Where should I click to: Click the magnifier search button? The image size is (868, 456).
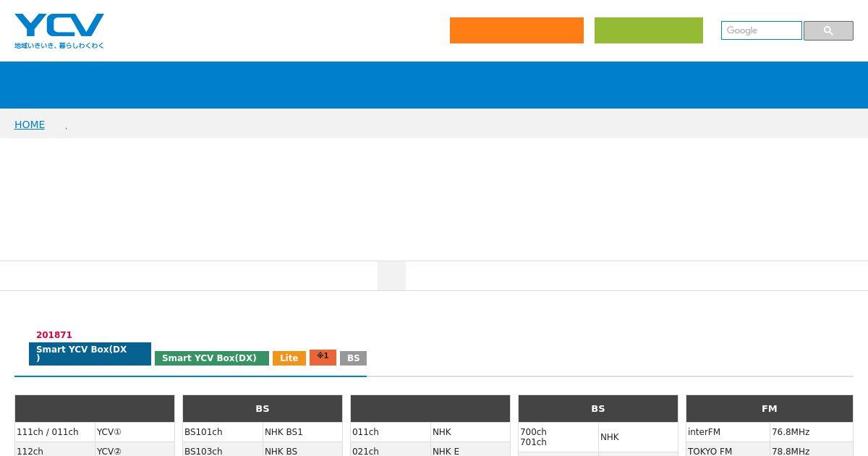pyautogui.click(x=828, y=30)
